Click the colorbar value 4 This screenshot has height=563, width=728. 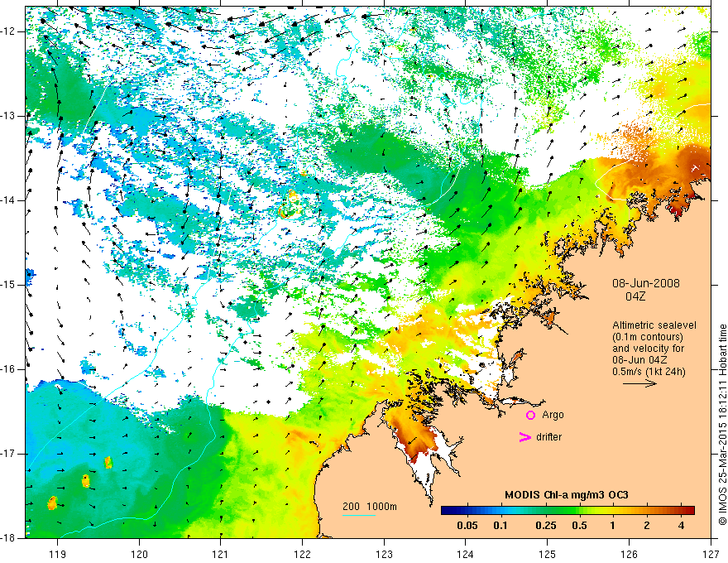coord(681,526)
